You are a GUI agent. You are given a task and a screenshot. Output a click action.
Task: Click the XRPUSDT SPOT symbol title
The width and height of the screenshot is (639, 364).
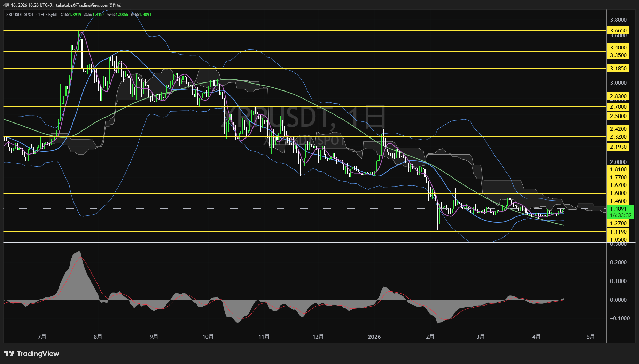pyautogui.click(x=20, y=15)
